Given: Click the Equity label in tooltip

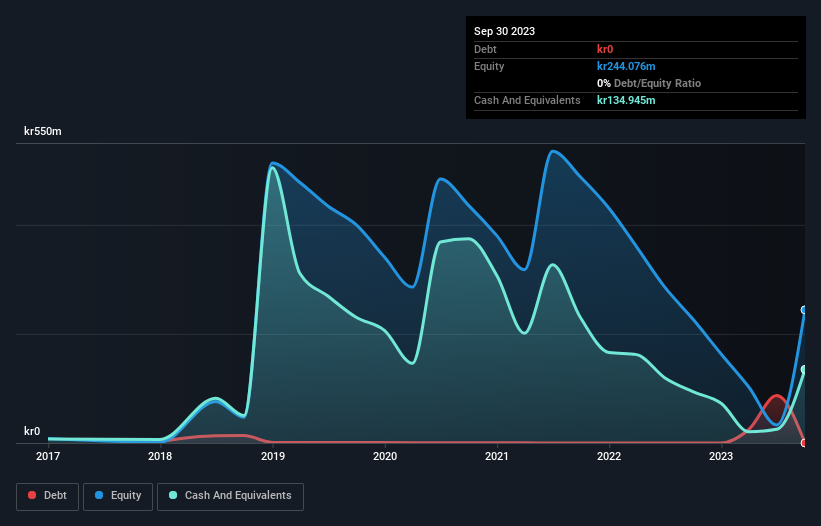Looking at the screenshot, I should (489, 66).
